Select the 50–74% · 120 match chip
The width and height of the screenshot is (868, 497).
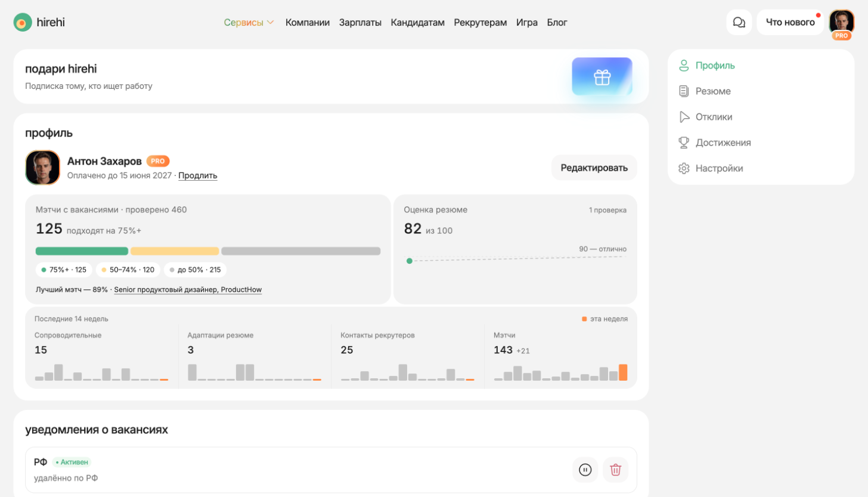(128, 270)
